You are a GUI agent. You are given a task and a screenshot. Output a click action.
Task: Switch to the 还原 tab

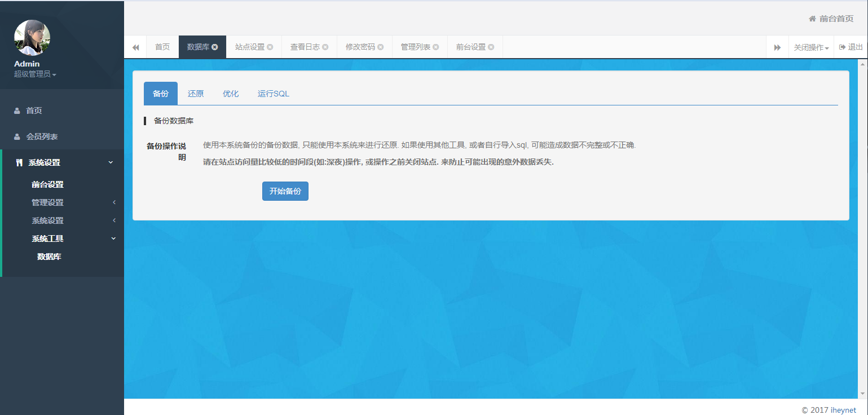pyautogui.click(x=196, y=93)
